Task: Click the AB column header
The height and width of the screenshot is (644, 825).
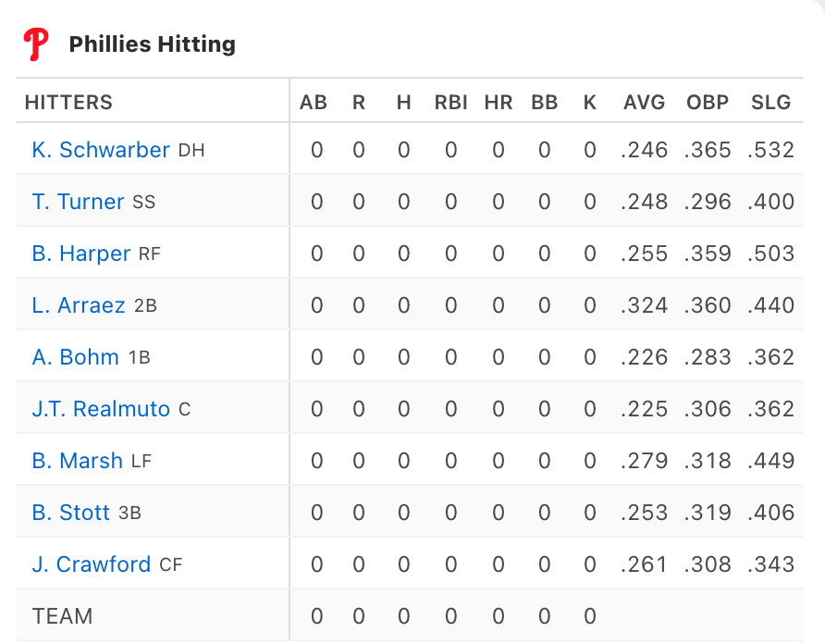Action: point(314,102)
